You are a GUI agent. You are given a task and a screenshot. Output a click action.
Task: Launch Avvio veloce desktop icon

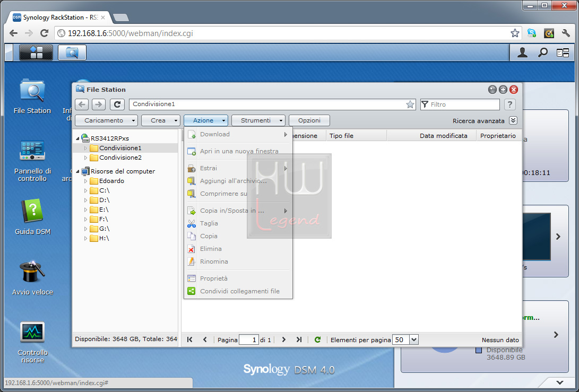[x=32, y=278]
